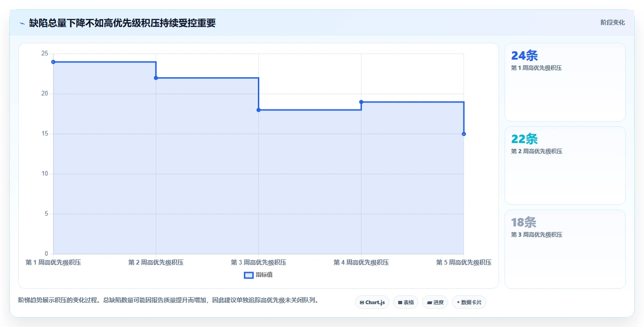Click the 阶段变化 label in header

click(x=612, y=22)
